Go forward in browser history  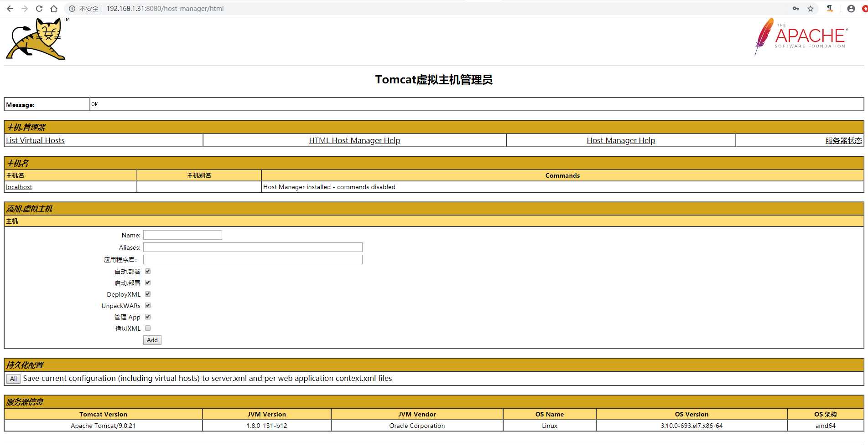point(25,9)
